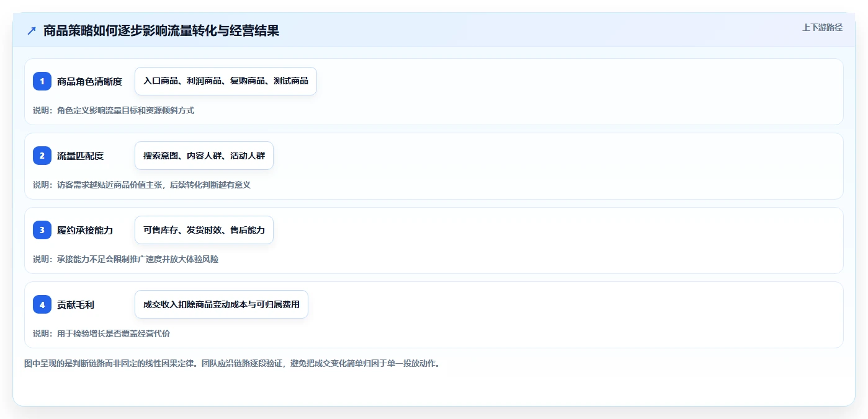Click the 贡献毛利 heading
The height and width of the screenshot is (419, 868).
point(76,304)
